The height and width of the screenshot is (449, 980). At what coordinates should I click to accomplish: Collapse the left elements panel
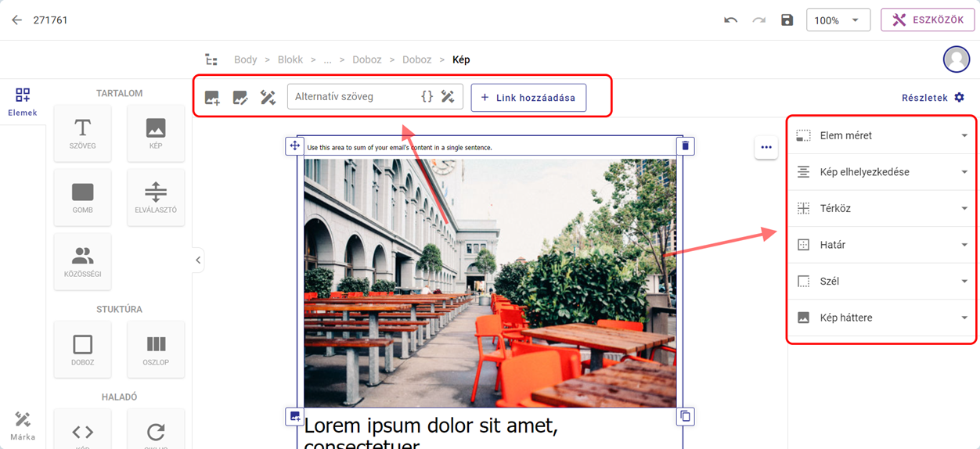pos(198,260)
